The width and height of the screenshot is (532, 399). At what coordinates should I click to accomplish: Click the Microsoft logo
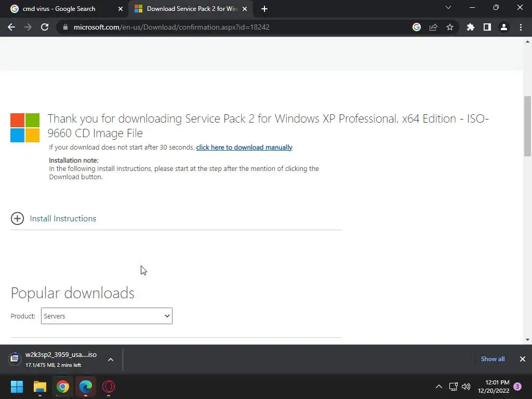25,128
